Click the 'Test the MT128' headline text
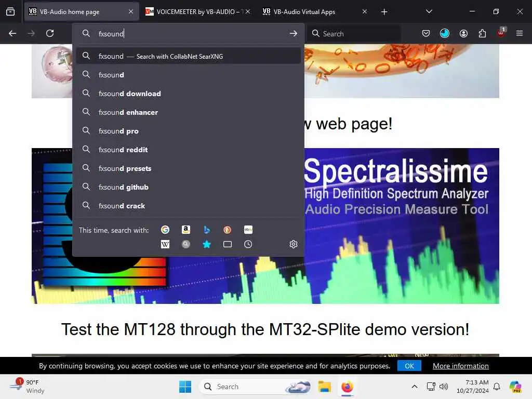Viewport: 532px width, 399px height. [265, 329]
